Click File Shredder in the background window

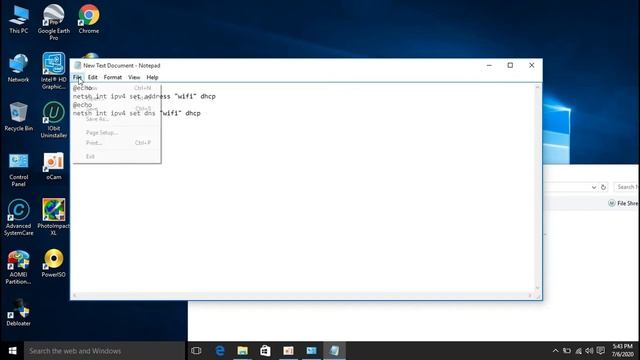(x=623, y=203)
